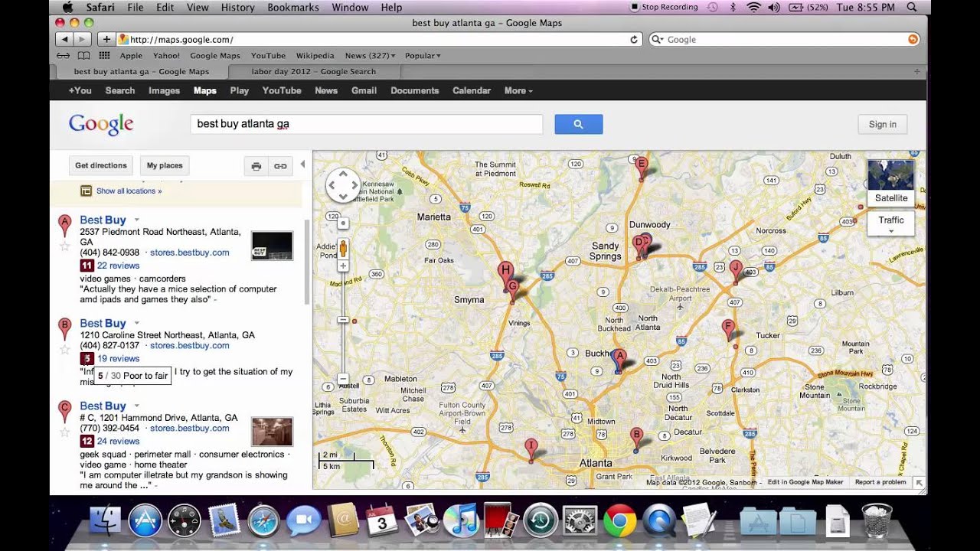The width and height of the screenshot is (980, 551).
Task: Open the 22 reviews link
Action: click(x=118, y=266)
